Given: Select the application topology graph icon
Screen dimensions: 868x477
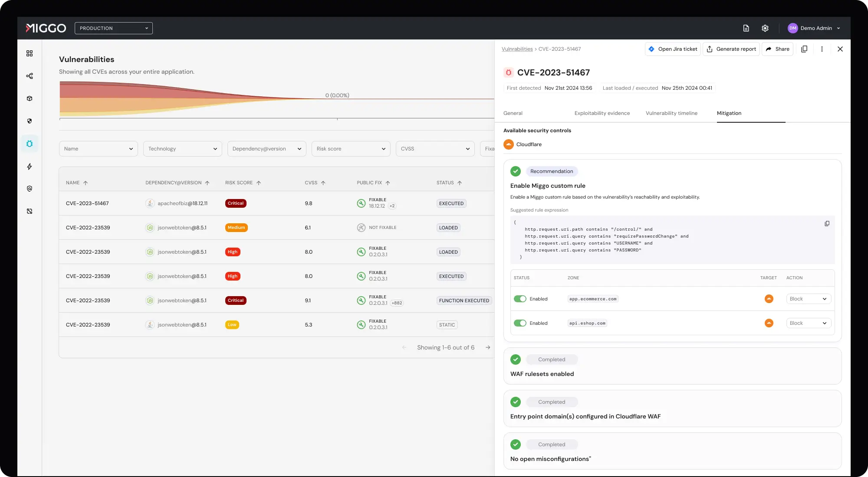Looking at the screenshot, I should [x=30, y=75].
